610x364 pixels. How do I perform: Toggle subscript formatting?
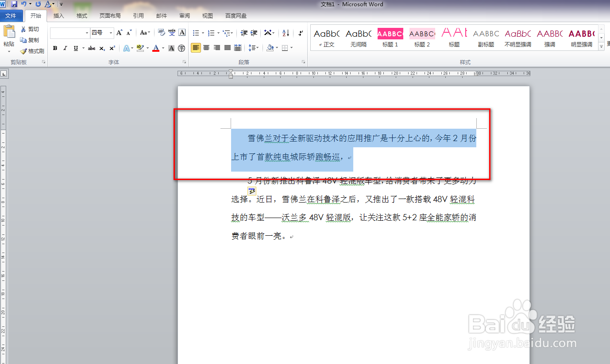[102, 48]
